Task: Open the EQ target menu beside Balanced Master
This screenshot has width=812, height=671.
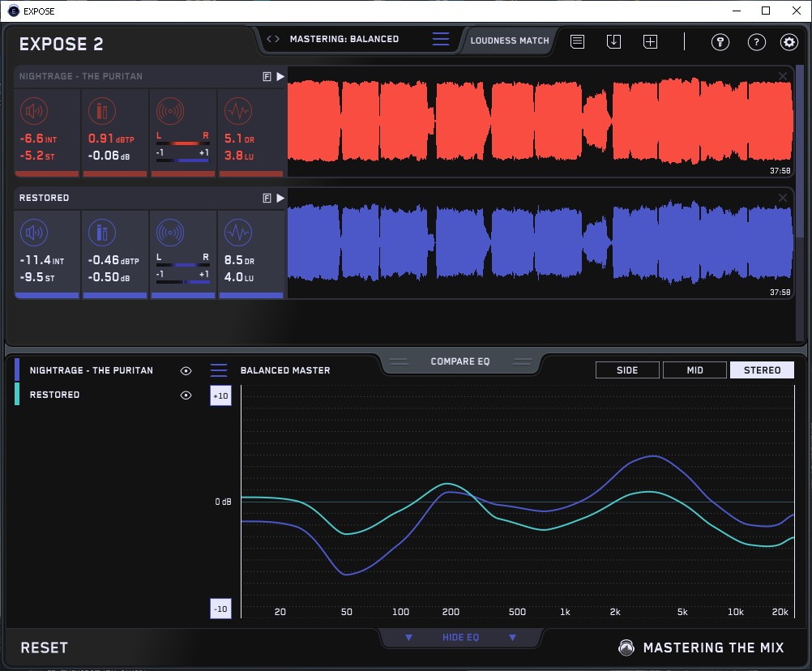Action: click(x=219, y=370)
